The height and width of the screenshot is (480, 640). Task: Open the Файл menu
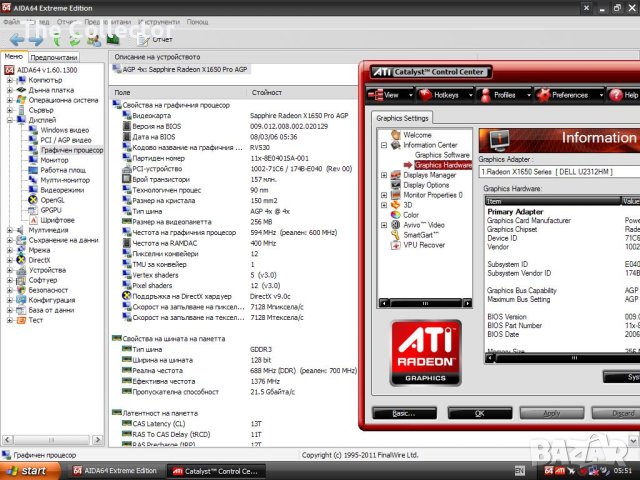[x=11, y=22]
